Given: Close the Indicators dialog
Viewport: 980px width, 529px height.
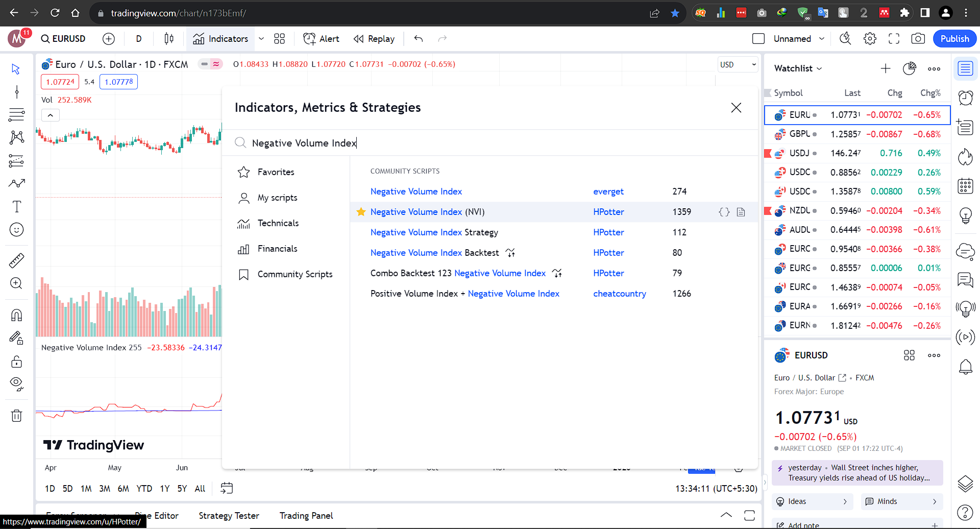Looking at the screenshot, I should click(736, 108).
